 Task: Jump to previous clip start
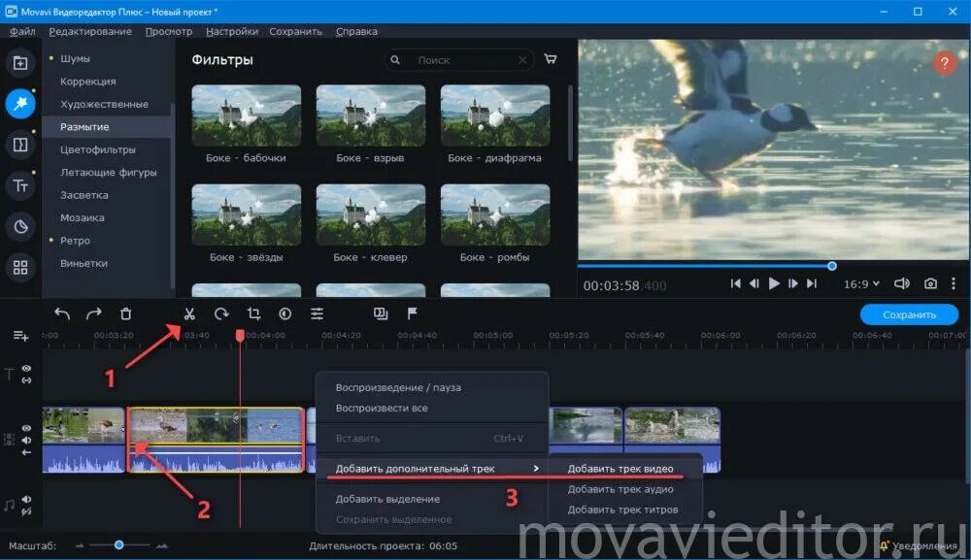(x=736, y=283)
